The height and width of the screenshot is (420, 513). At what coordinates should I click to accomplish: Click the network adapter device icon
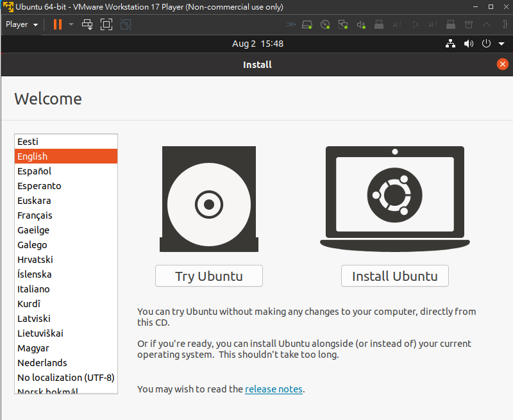[343, 25]
